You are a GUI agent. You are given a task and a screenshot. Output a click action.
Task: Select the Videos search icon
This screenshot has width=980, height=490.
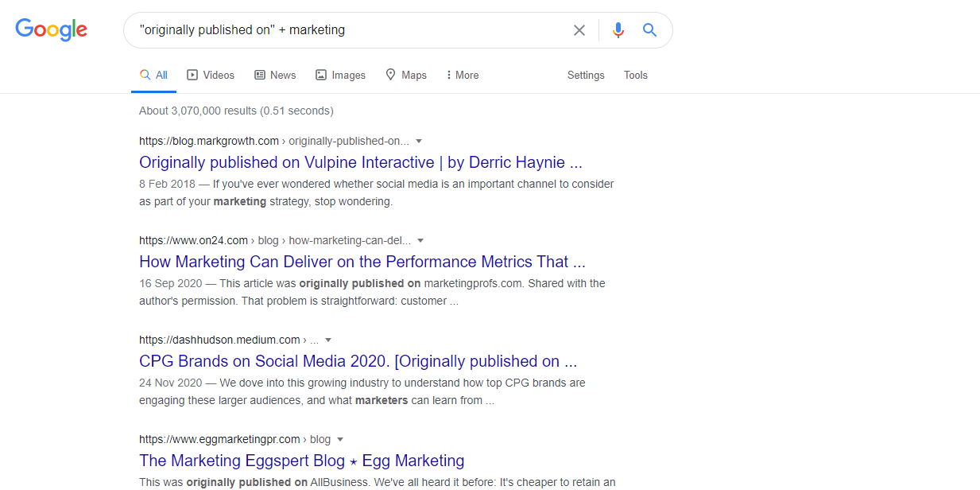click(192, 74)
